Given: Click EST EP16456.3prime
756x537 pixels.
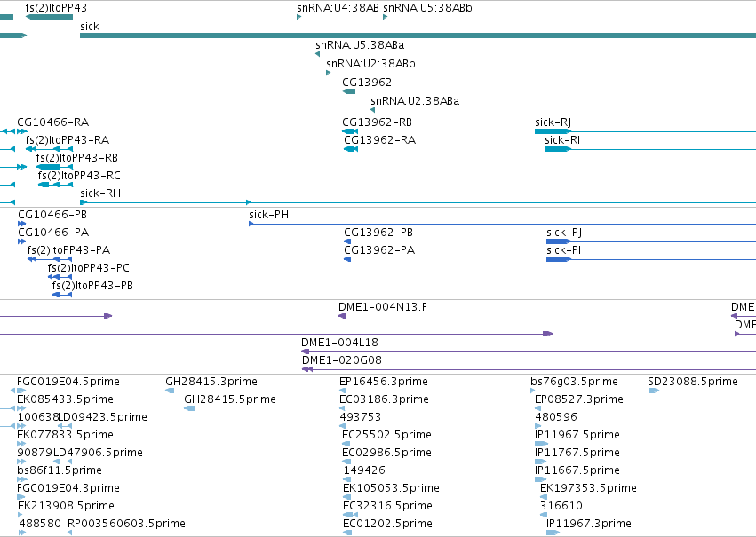Looking at the screenshot, I should (384, 382).
